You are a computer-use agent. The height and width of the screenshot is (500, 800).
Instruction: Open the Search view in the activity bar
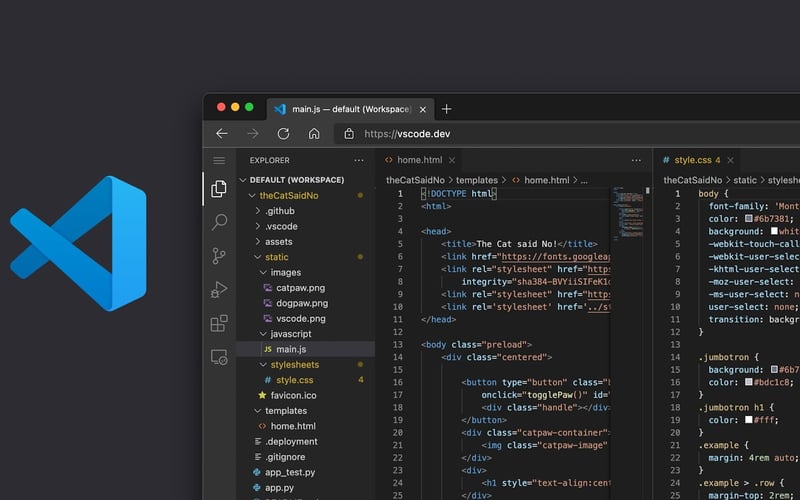[x=219, y=222]
